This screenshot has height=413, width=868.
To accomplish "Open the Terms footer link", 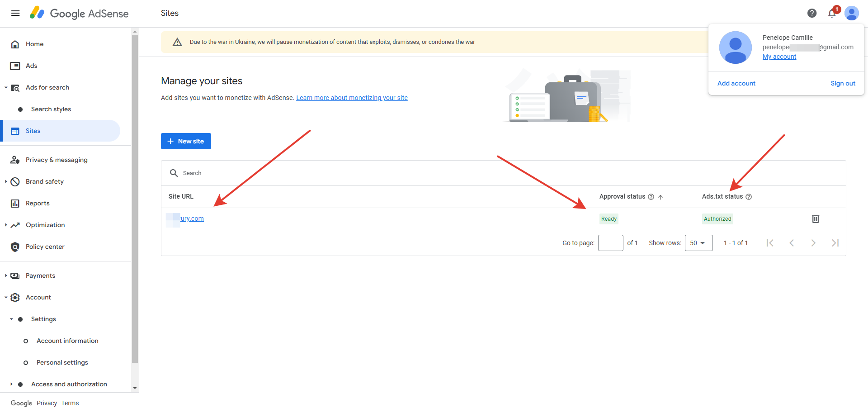I will [70, 403].
